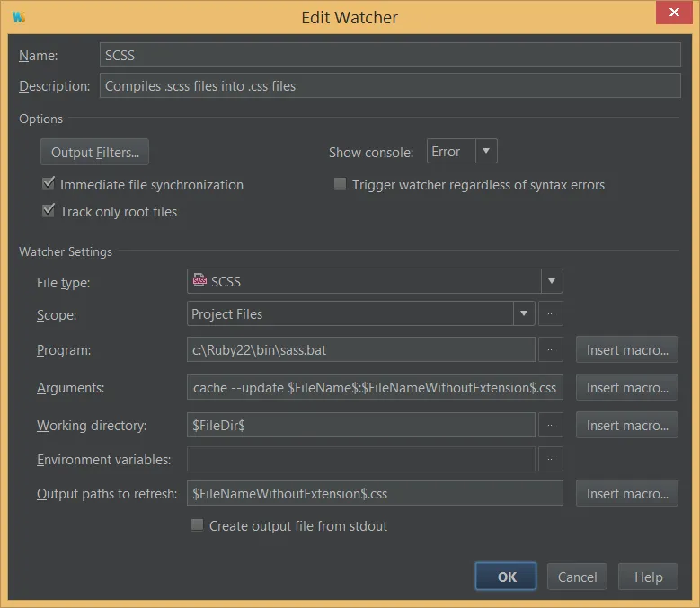Screen dimensions: 700x608
Task: Open the Scope dropdown arrow
Action: tap(524, 313)
